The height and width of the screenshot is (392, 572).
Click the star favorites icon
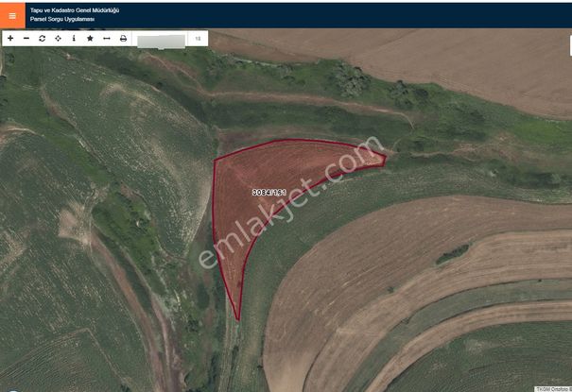90,39
